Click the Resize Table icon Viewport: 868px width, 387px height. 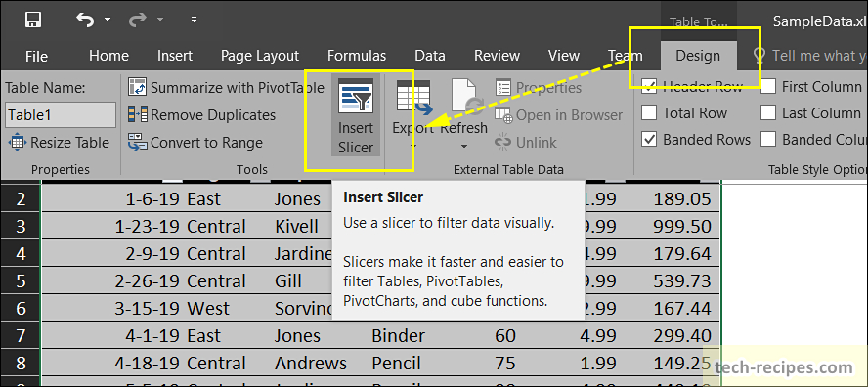tap(18, 143)
